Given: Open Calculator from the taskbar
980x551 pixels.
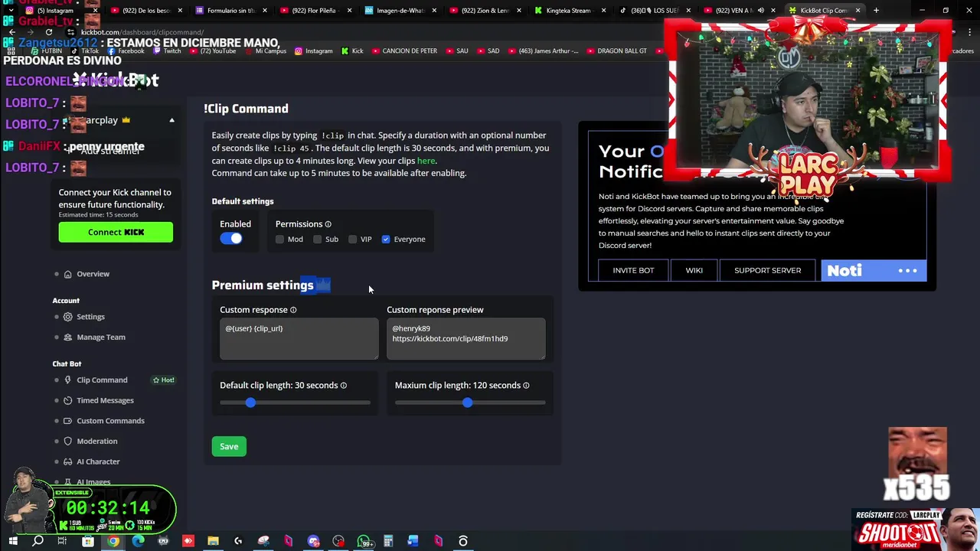Looking at the screenshot, I should (x=388, y=541).
